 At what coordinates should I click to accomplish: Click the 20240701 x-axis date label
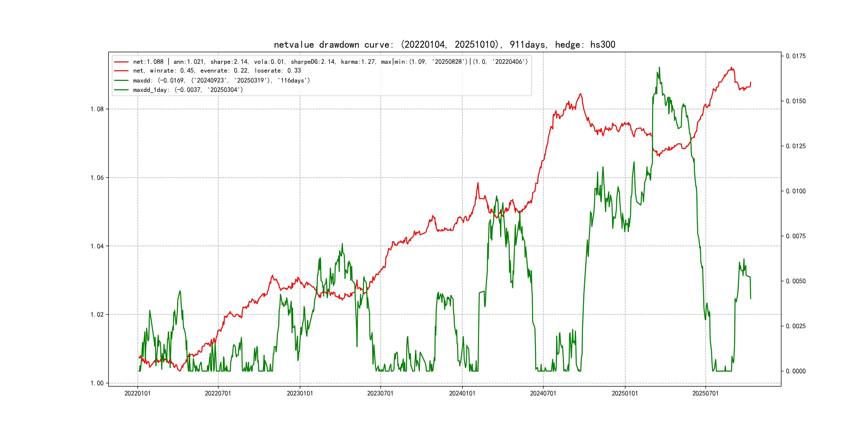[543, 393]
